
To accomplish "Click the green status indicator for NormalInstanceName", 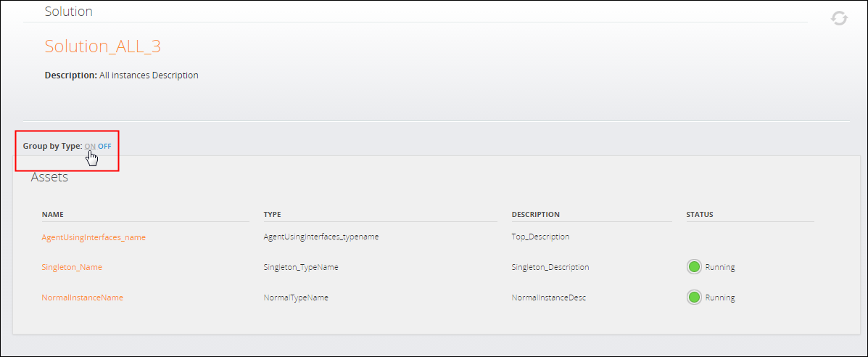I will pyautogui.click(x=694, y=297).
